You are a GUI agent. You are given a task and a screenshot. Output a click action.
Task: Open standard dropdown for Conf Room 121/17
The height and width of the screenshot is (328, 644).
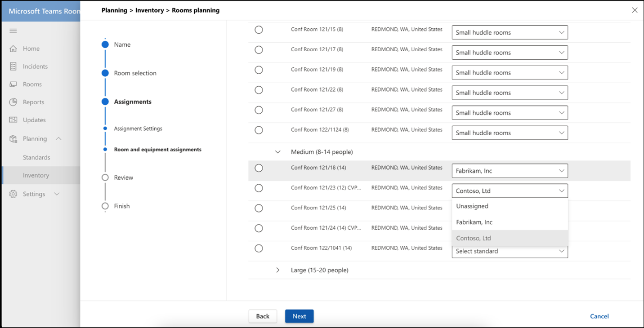tap(510, 53)
